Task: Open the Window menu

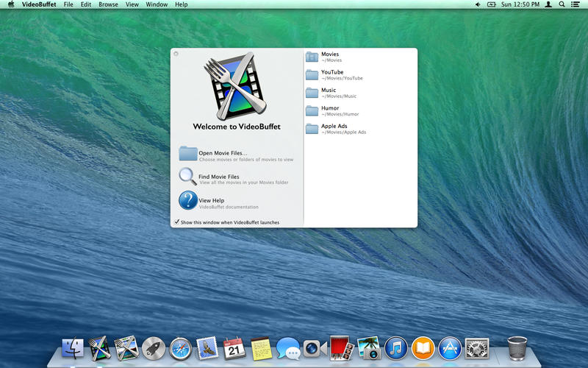Action: click(x=157, y=4)
